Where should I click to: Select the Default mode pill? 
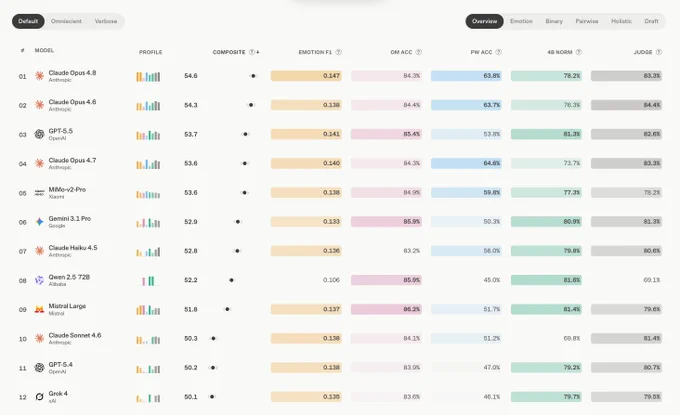(28, 21)
